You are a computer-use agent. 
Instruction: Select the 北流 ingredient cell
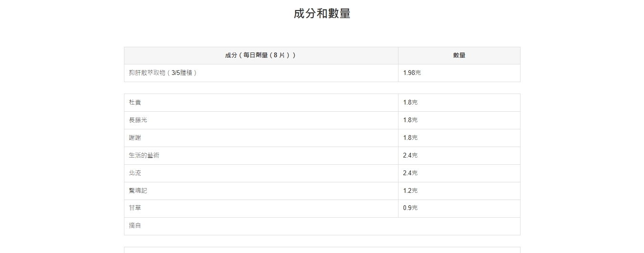tap(135, 173)
